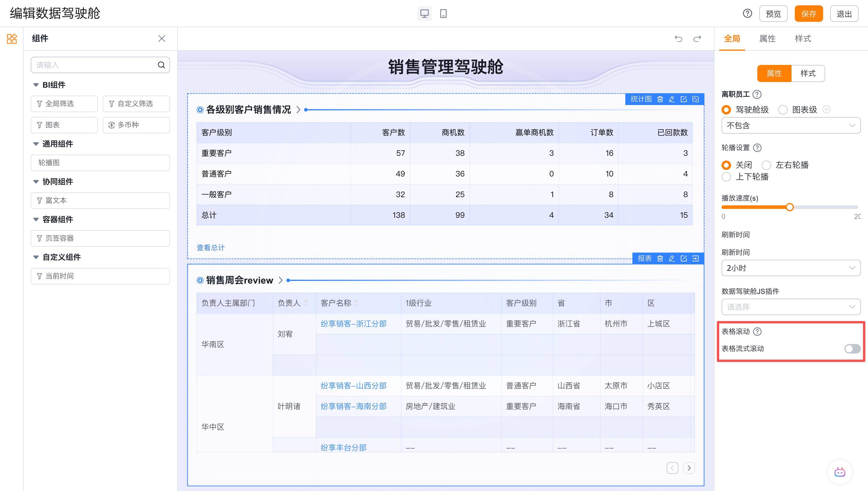Enable 表格流式滚动 toggle switch
Viewport: 868px width, 491px height.
pos(852,349)
